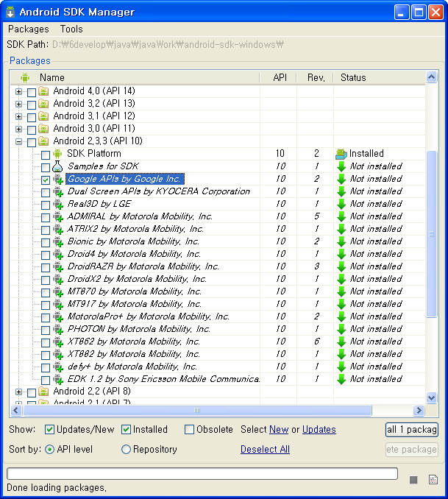This screenshot has width=448, height=499.
Task: Click the Samples for SDK flask icon
Action: (57, 166)
